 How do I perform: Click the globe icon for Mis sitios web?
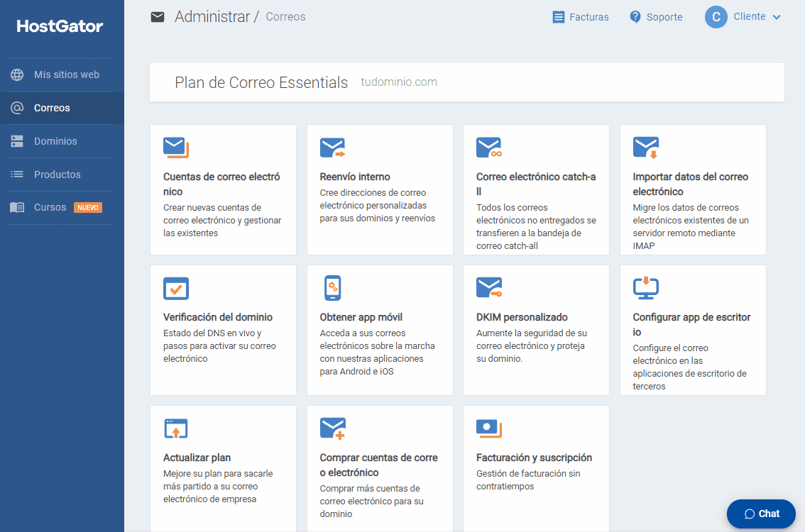point(17,74)
